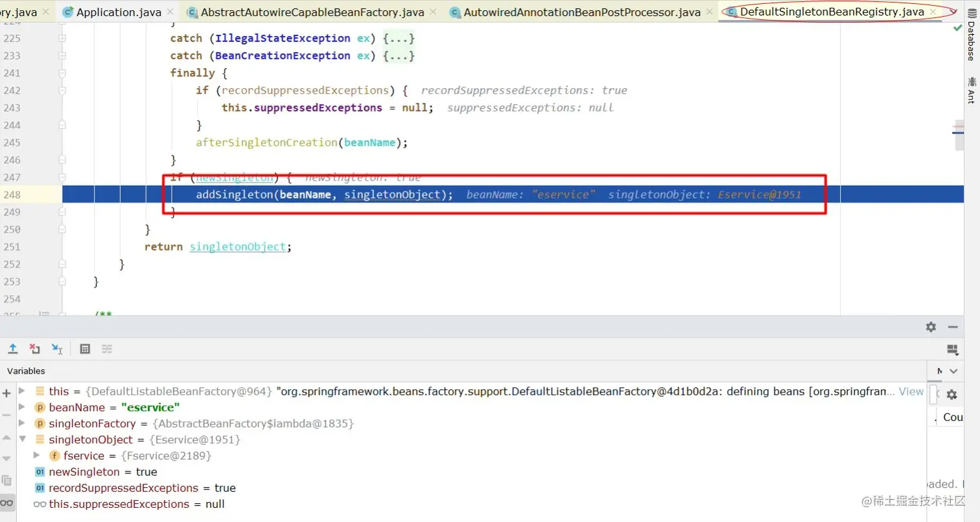Image resolution: width=980 pixels, height=522 pixels.
Task: Move watch up with the up-arrow icon
Action: [6, 437]
